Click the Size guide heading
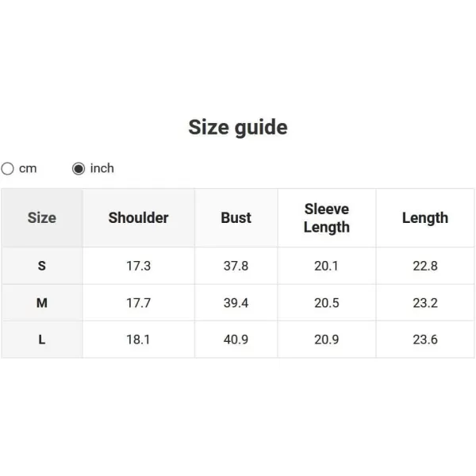The image size is (476, 476). (238, 127)
